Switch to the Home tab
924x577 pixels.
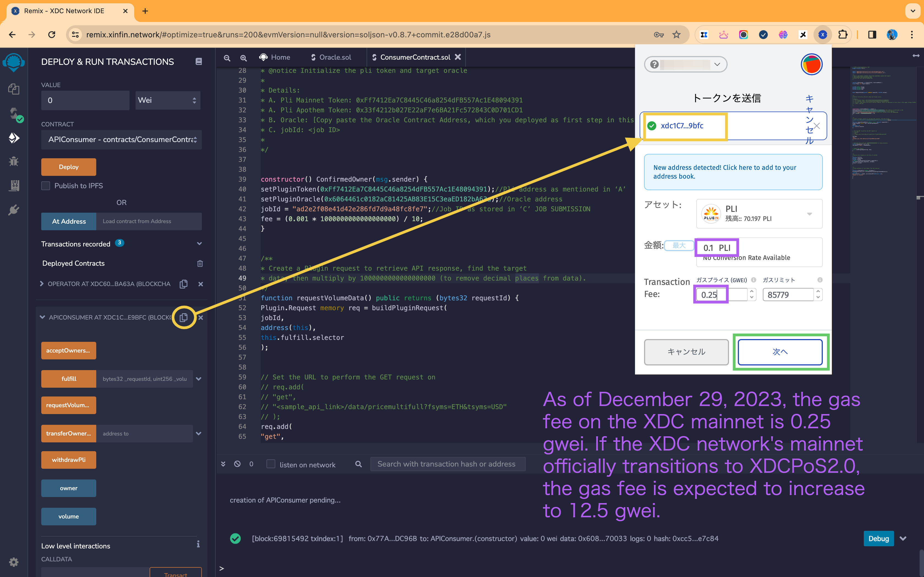click(x=276, y=57)
